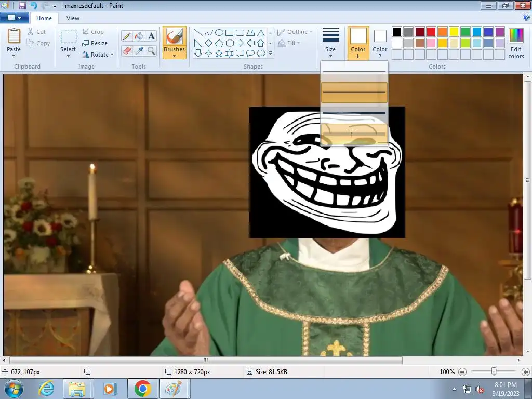Viewport: 532px width, 399px height.
Task: Choose the Rounded rectangle shape
Action: (x=240, y=33)
